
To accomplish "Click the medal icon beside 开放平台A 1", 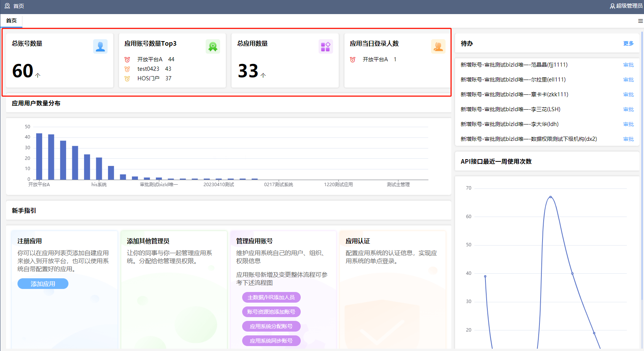I will click(353, 59).
